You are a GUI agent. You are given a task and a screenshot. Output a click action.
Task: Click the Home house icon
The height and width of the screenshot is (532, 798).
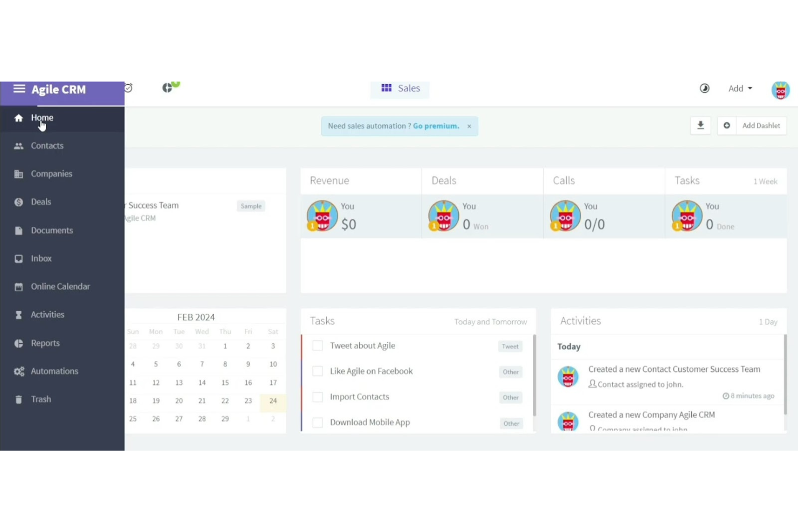click(x=19, y=118)
